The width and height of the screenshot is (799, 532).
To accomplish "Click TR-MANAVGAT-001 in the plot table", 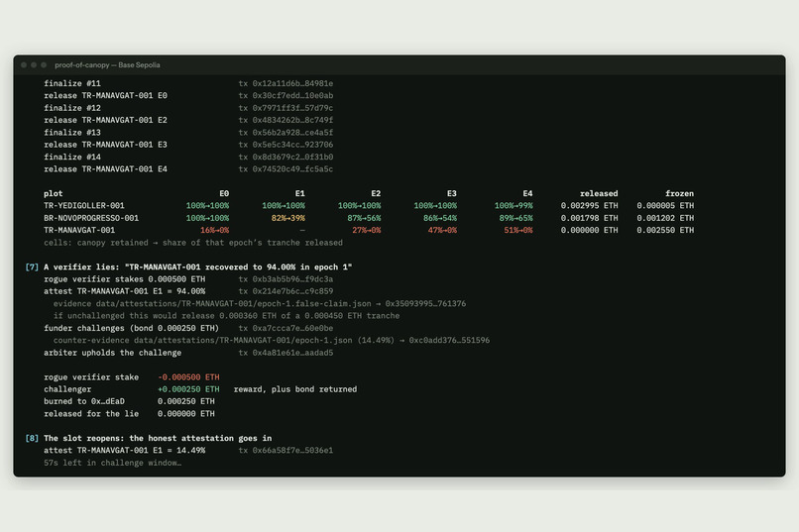I will [x=79, y=230].
